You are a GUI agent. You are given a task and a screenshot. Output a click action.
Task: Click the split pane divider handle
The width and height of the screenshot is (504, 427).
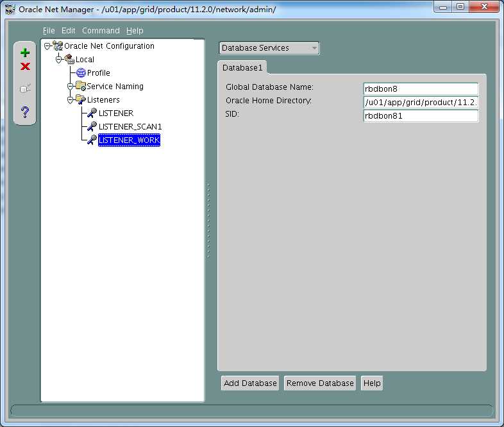208,221
